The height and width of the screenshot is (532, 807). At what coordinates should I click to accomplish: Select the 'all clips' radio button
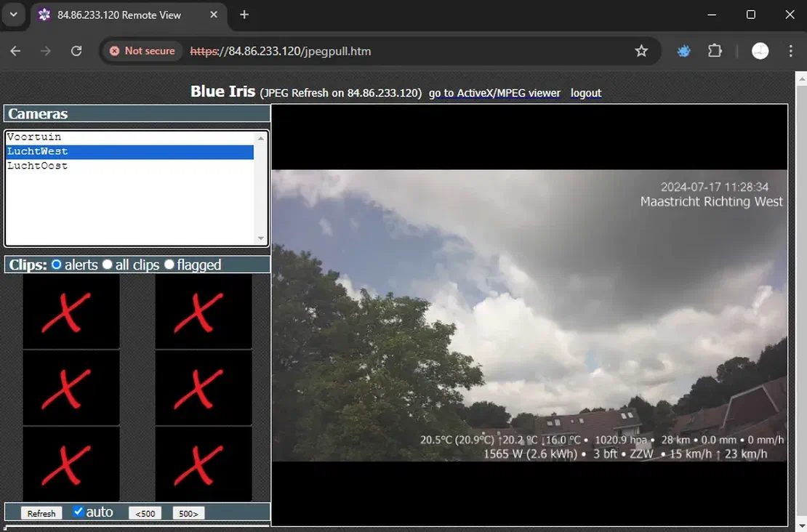[x=107, y=265]
